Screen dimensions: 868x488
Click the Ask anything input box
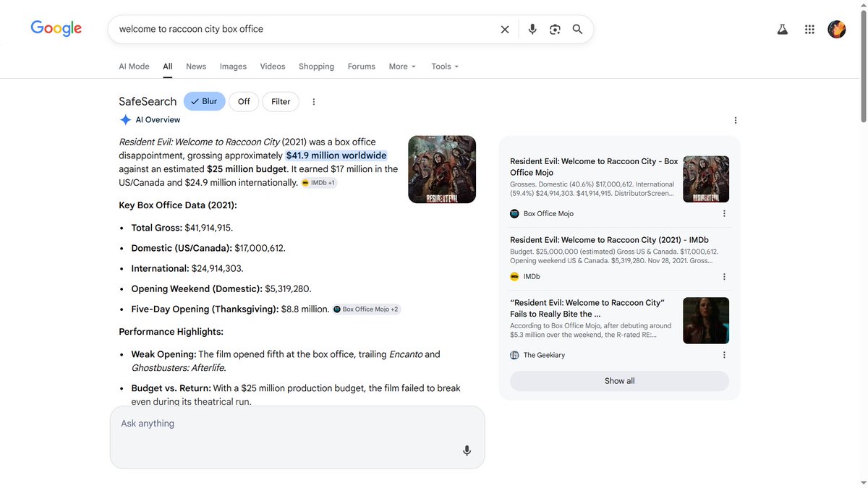(x=297, y=437)
